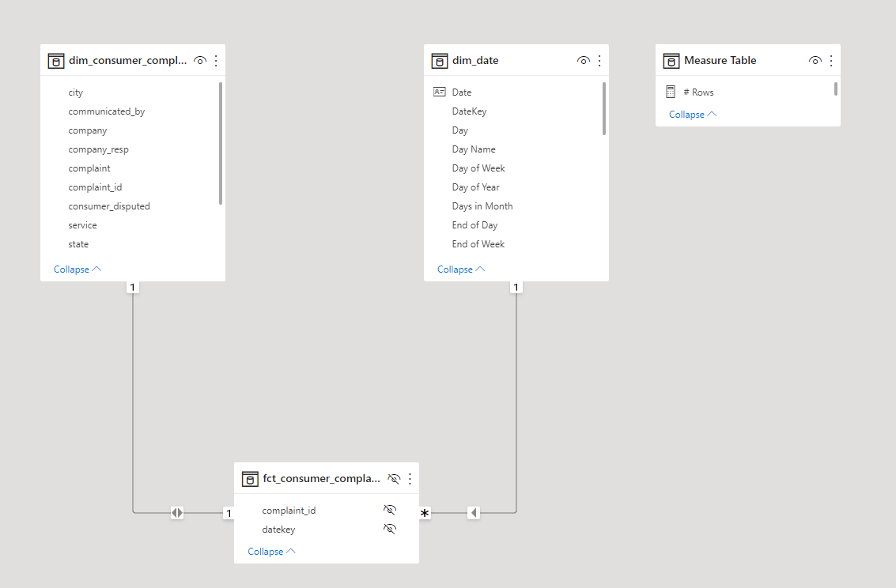Viewport: 896px width, 588px height.
Task: Click the fct_consumer_complaints table icon
Action: point(250,479)
